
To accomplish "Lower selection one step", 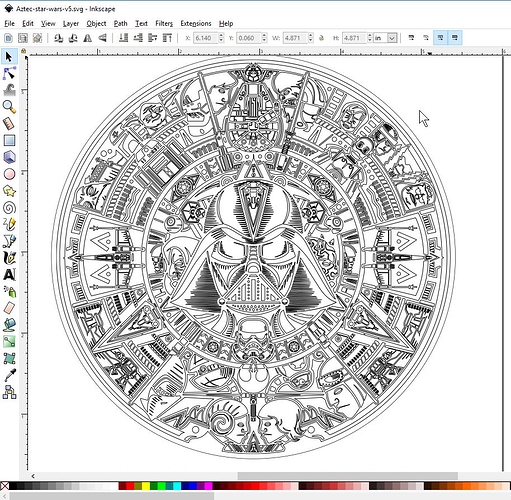I will pos(138,38).
